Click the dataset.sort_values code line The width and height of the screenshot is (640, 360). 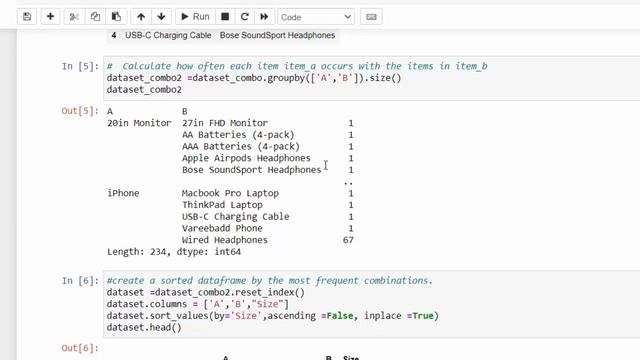pos(273,316)
